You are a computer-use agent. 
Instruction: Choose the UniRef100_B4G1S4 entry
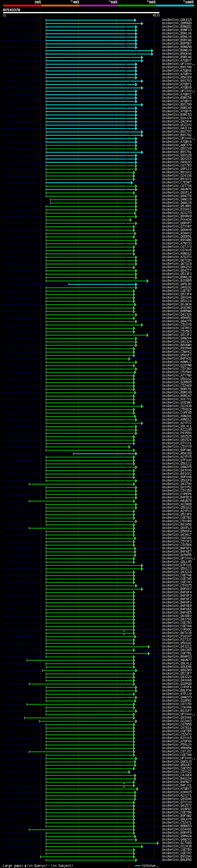pos(177,778)
